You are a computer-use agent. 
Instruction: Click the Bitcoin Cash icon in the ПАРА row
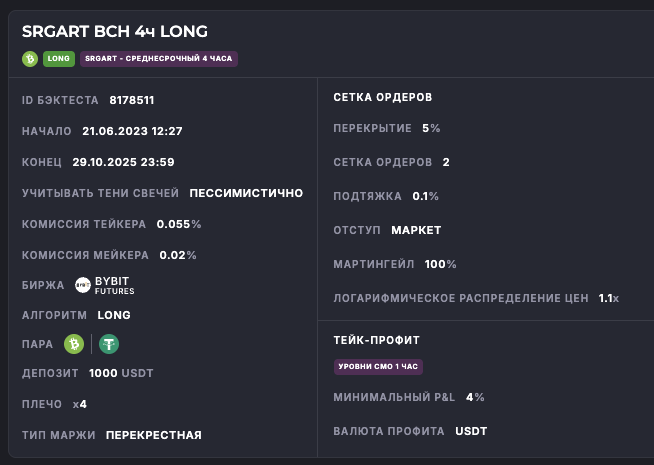(x=74, y=344)
